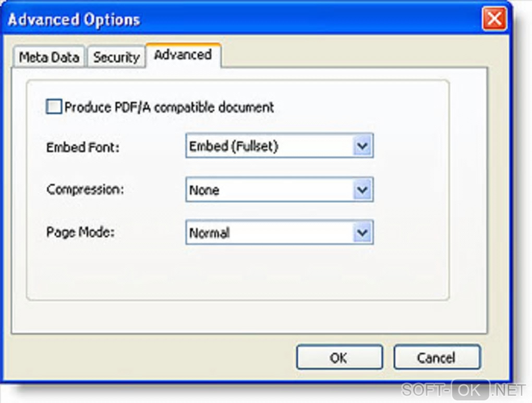Screen dimensions: 532x403
Task: Click the Compression dropdown arrow button
Action: click(x=362, y=190)
